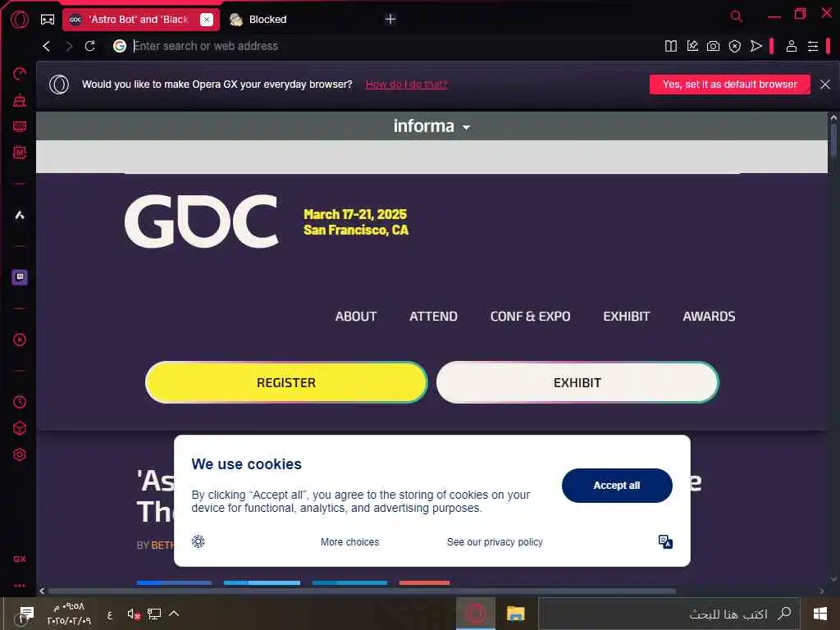Open Windows Start menu
This screenshot has width=840, height=630.
click(819, 614)
